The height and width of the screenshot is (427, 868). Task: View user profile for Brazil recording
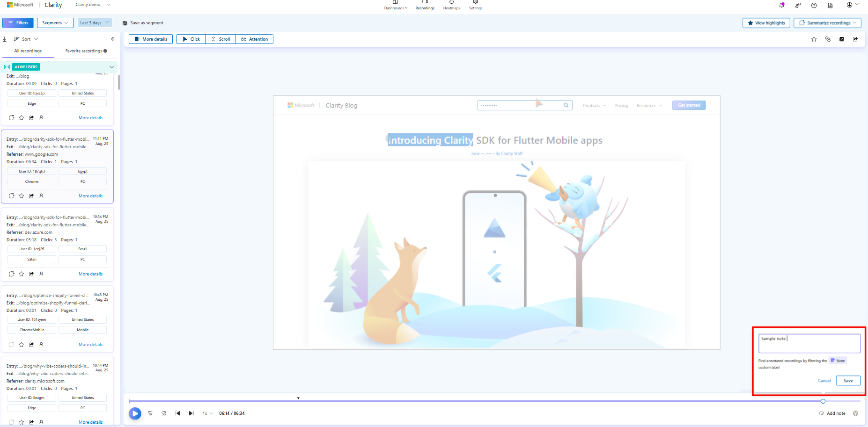(x=41, y=274)
